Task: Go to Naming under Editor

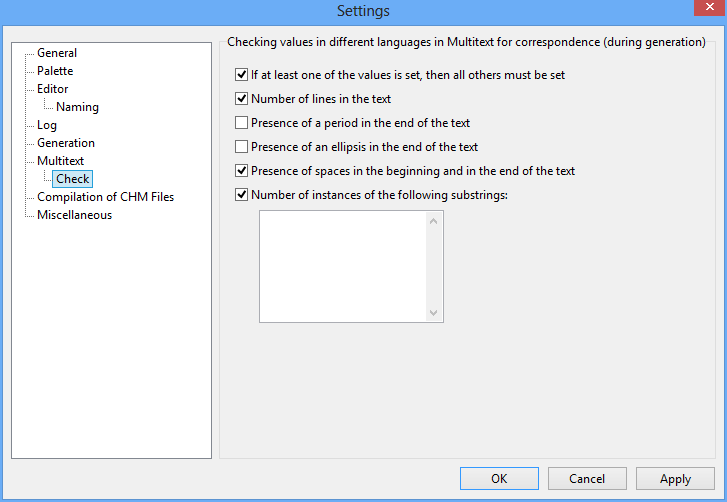Action: [77, 107]
